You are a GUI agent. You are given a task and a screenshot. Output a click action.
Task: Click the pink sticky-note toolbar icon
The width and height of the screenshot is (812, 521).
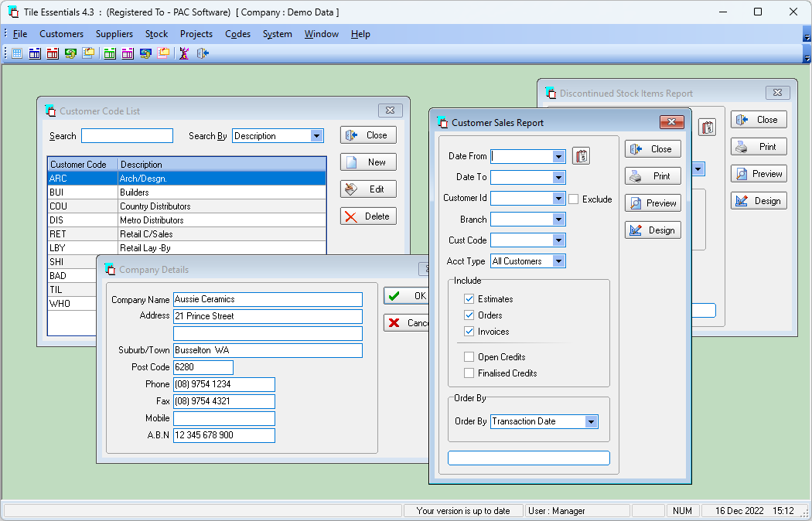tap(163, 53)
